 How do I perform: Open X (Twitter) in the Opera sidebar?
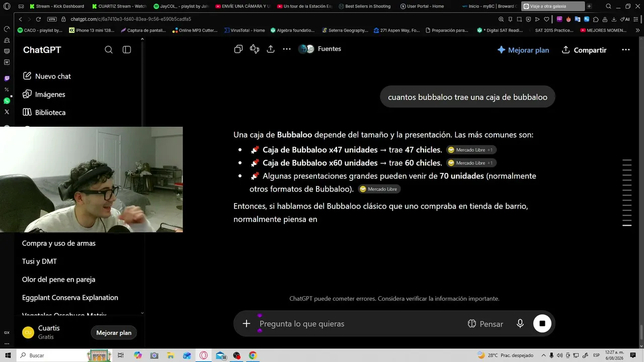(7, 112)
